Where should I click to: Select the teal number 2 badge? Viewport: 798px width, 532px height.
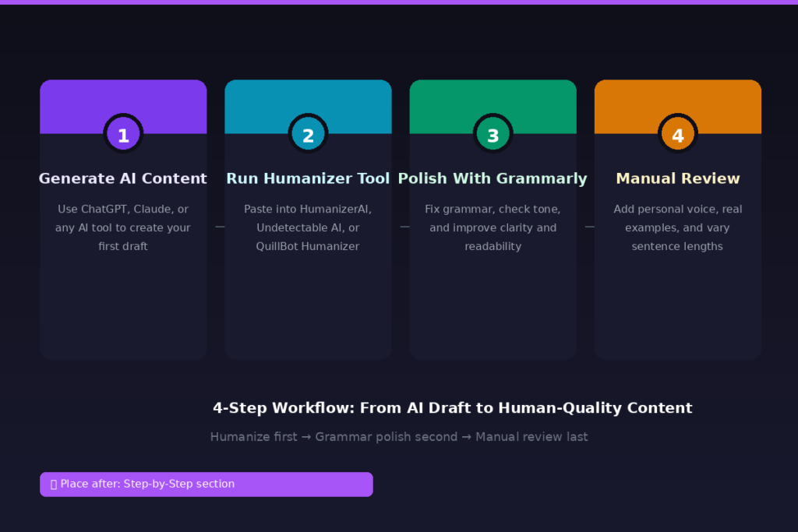tap(308, 133)
